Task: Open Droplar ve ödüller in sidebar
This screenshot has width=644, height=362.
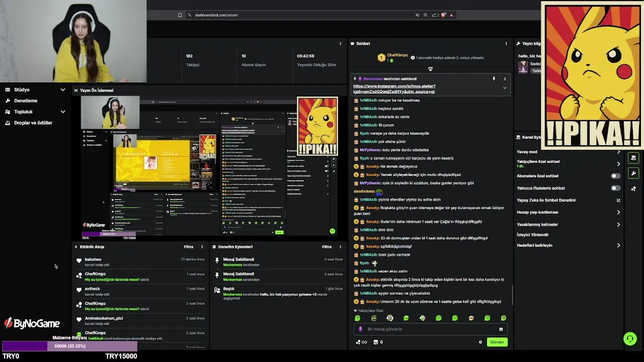Action: [33, 123]
